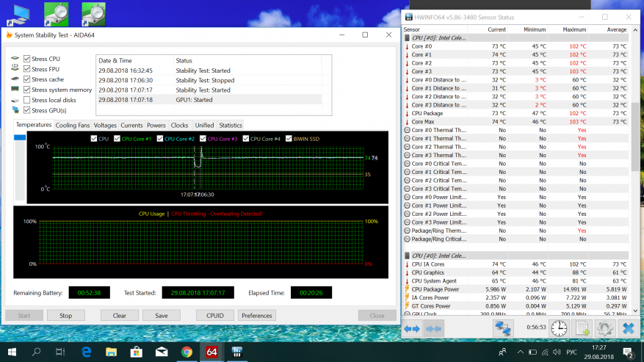This screenshot has height=362, width=644.
Task: Open CPUID button
Action: pyautogui.click(x=215, y=316)
